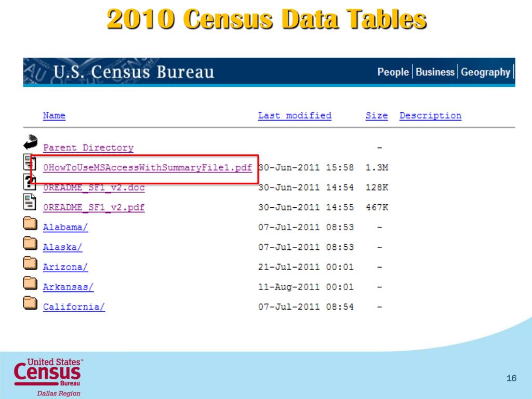
Task: Open 0README_SF1_v2.doc file
Action: 94,188
